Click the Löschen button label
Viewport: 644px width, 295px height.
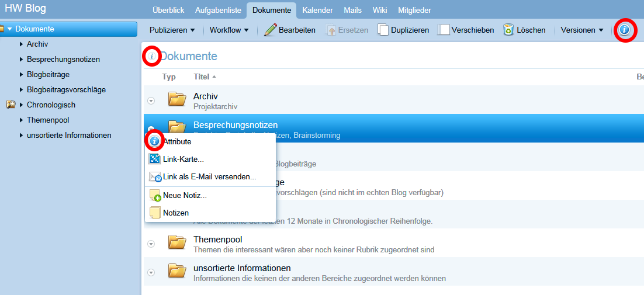[531, 30]
